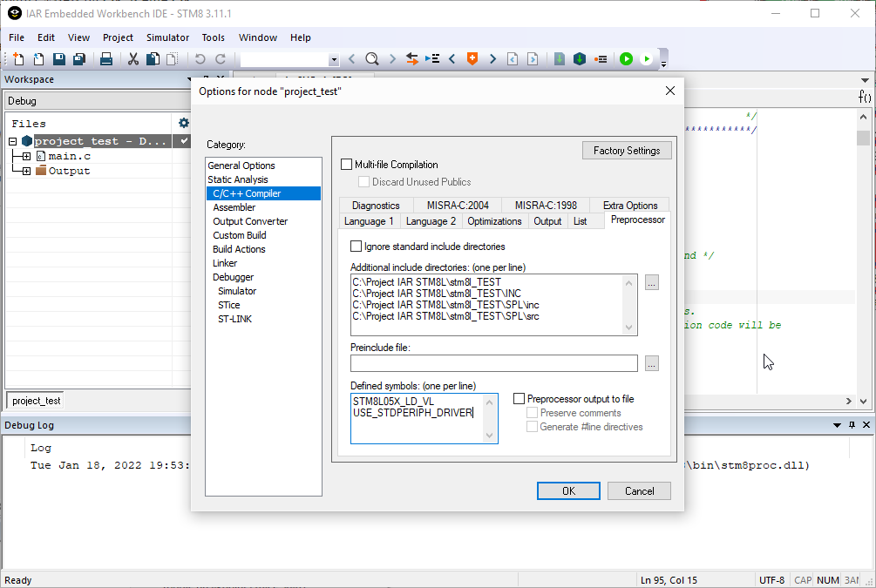Click the New Document toolbar icon
The height and width of the screenshot is (588, 876).
pyautogui.click(x=18, y=58)
